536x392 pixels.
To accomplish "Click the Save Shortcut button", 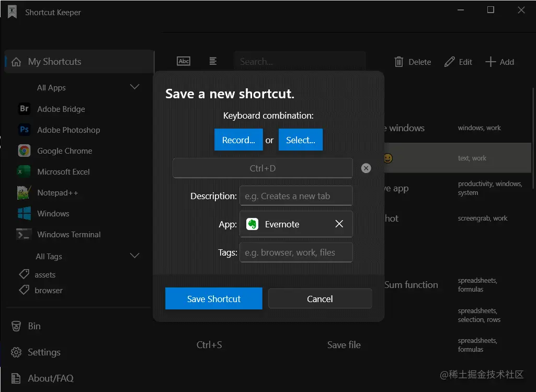I will point(214,298).
